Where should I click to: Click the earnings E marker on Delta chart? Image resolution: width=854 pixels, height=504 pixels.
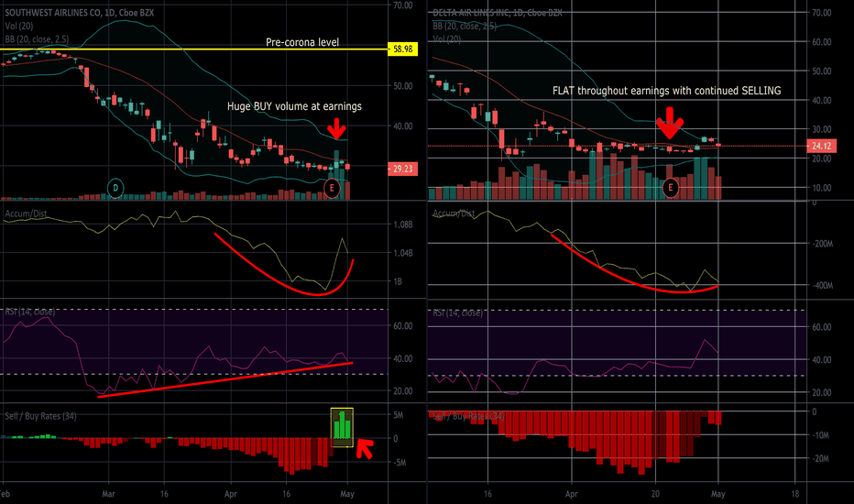(671, 188)
